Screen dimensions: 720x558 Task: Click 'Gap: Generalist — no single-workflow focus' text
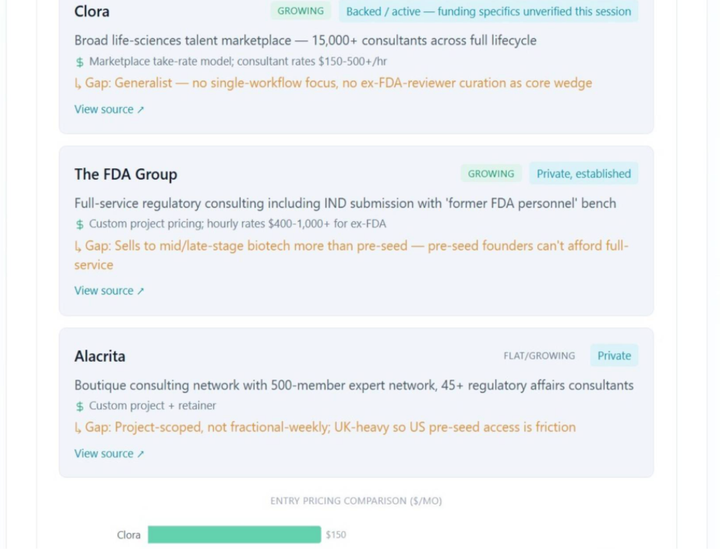click(x=338, y=83)
